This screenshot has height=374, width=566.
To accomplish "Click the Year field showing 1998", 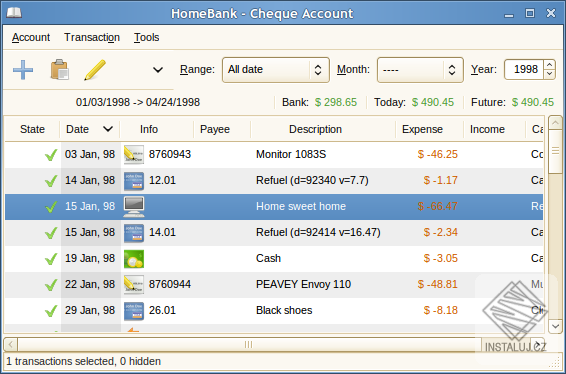I will click(524, 69).
